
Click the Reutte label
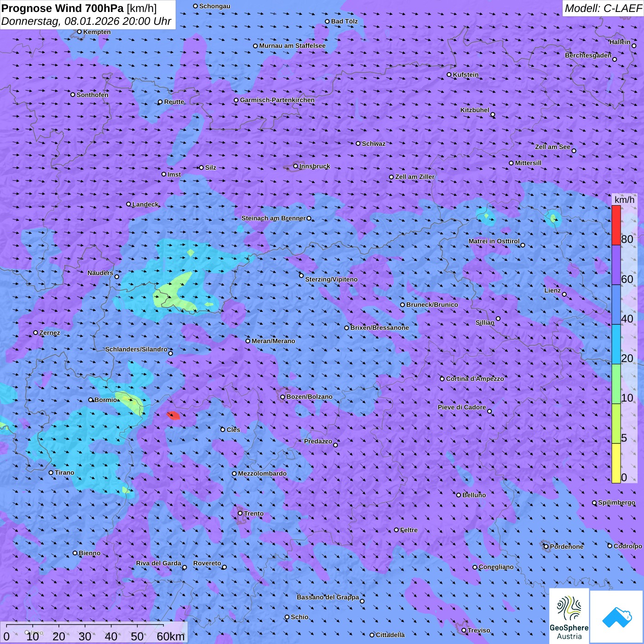174,102
